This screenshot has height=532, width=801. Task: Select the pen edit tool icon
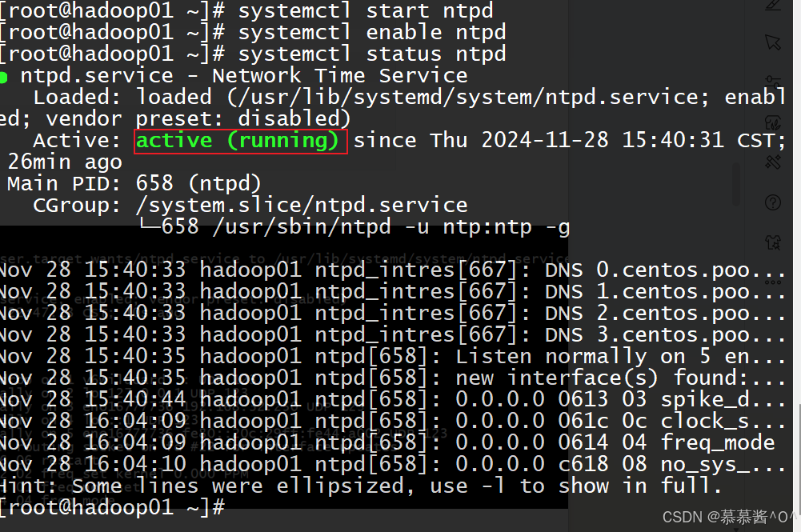pos(772,5)
